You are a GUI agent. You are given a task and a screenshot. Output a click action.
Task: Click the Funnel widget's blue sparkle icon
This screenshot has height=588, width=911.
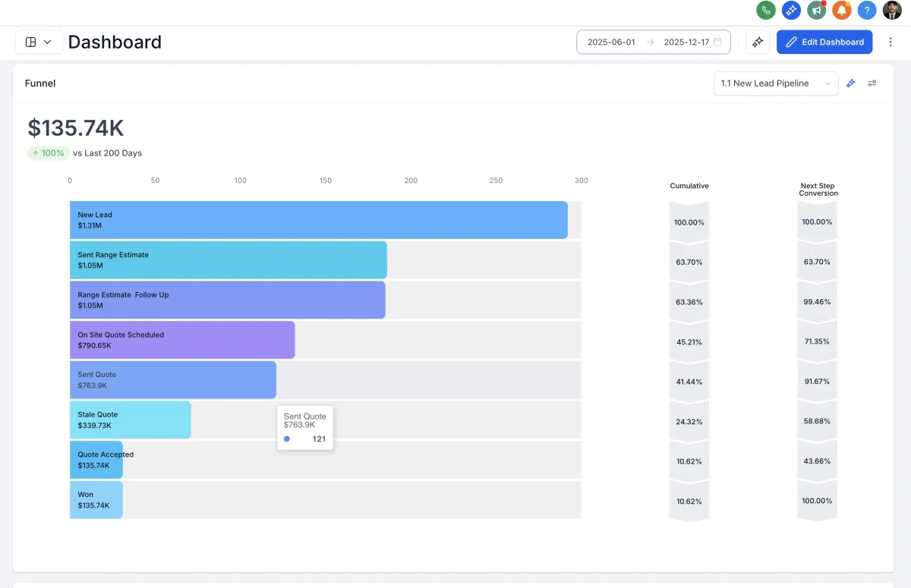coord(851,83)
